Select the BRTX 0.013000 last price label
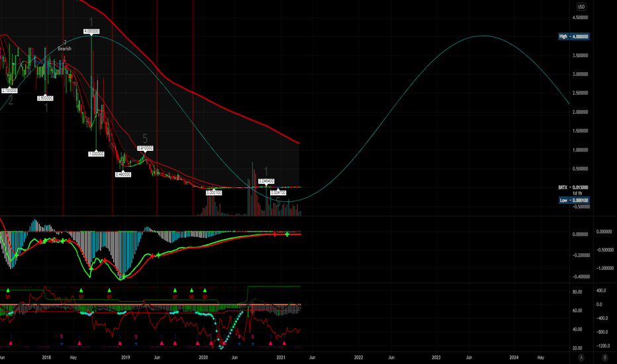This screenshot has width=617, height=364. [573, 187]
